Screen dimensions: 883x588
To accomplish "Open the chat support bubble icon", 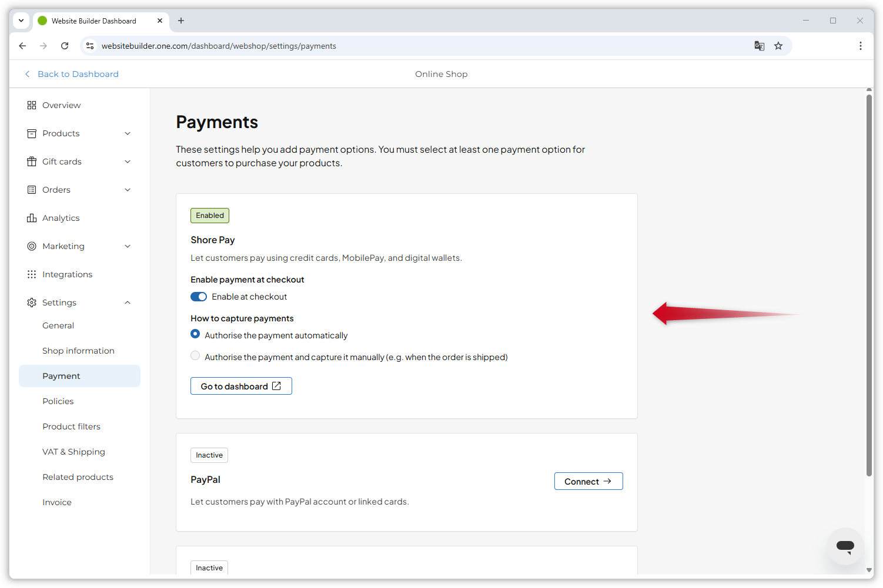I will pyautogui.click(x=845, y=546).
